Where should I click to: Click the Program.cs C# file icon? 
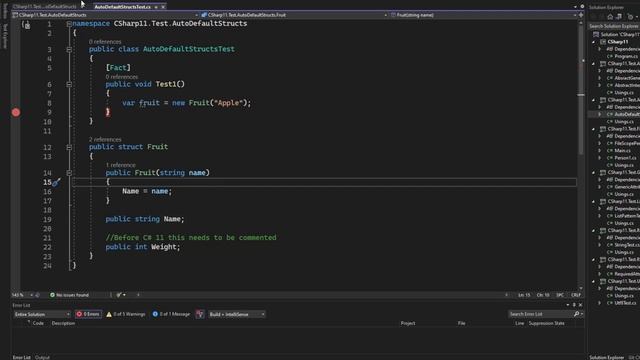(610, 56)
